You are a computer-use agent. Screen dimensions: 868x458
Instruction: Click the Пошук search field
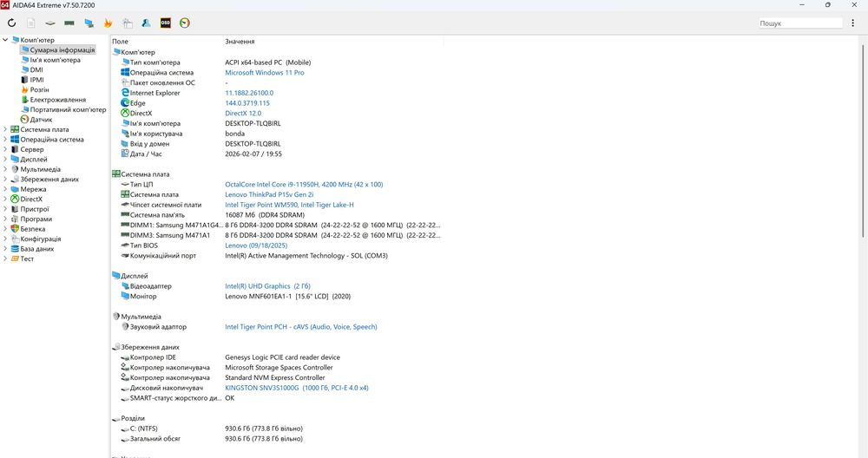click(x=800, y=23)
